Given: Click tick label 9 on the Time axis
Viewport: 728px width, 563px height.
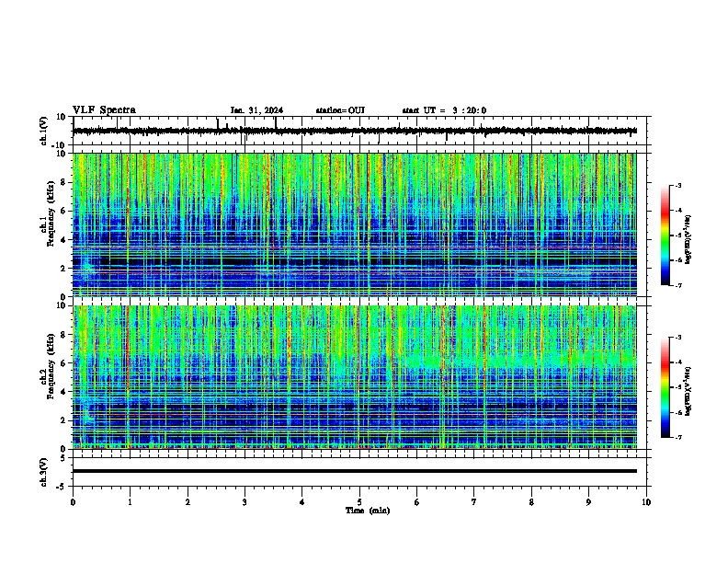Looking at the screenshot, I should pyautogui.click(x=588, y=502).
